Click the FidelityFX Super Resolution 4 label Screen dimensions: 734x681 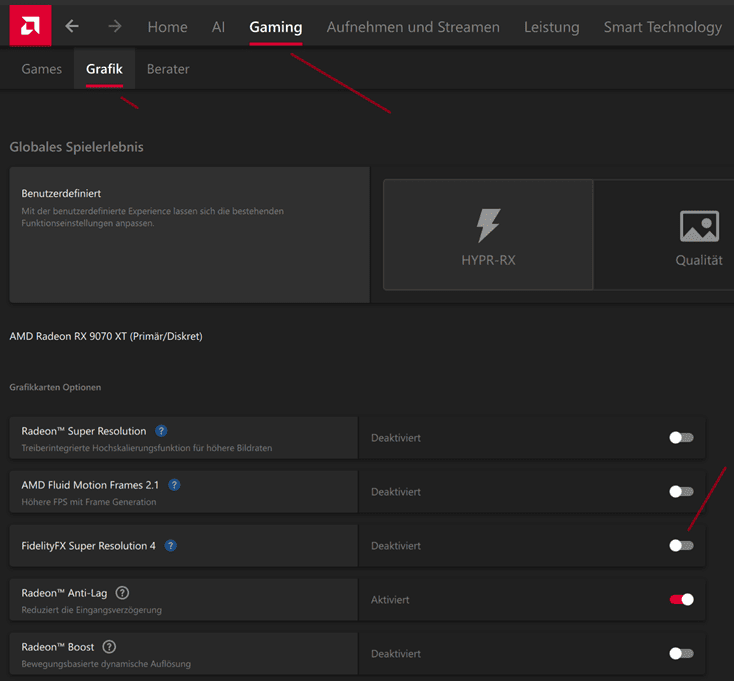tap(88, 546)
